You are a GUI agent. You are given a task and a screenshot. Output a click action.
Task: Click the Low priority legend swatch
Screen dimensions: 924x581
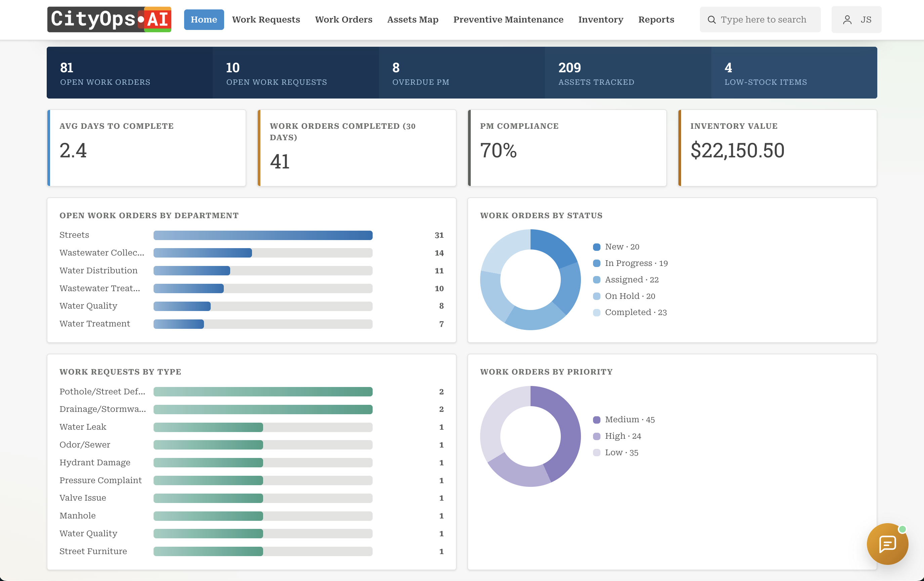[x=596, y=453]
